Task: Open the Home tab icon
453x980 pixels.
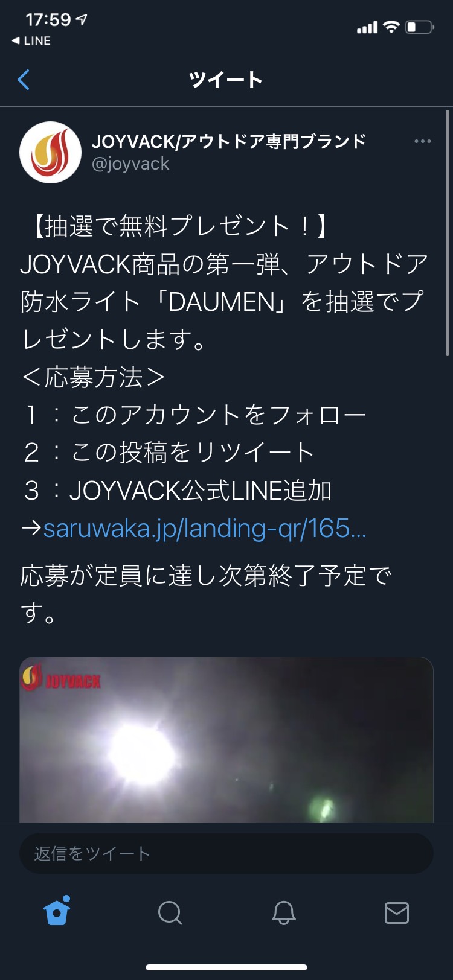Action: pyautogui.click(x=57, y=911)
